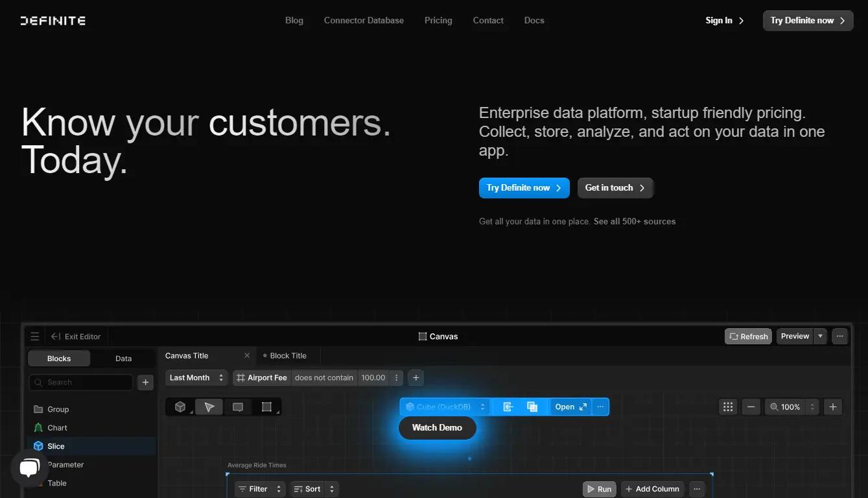
Task: Click the Preview button
Action: [795, 336]
